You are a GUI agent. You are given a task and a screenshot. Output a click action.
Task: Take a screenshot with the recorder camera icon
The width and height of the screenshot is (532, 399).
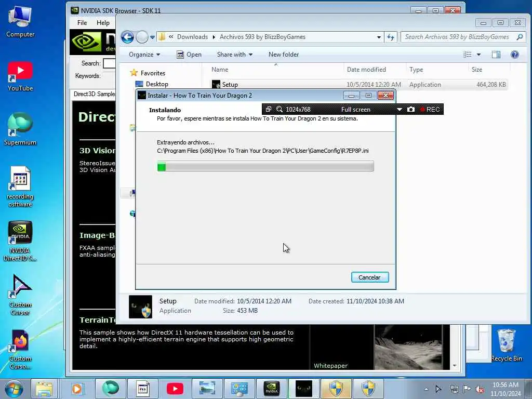[411, 109]
